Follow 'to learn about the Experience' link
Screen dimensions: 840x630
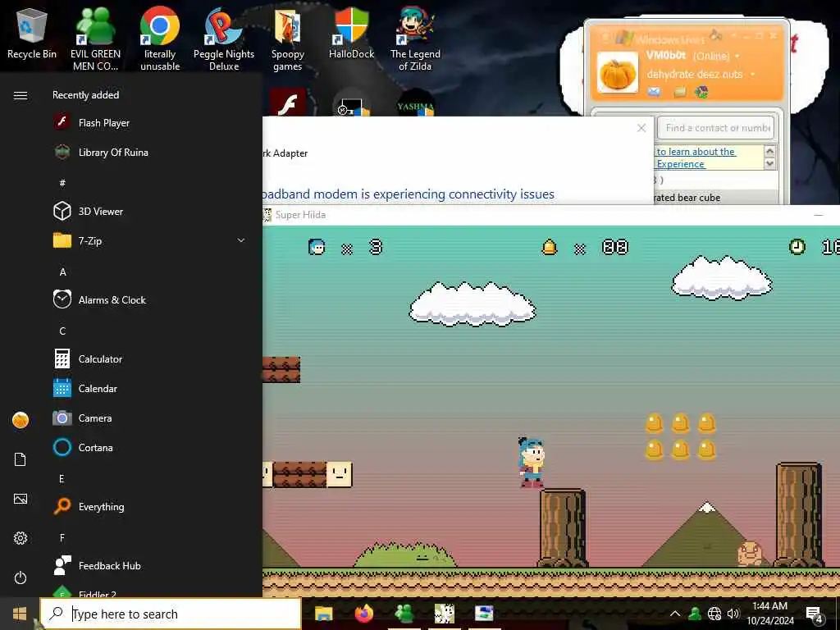pos(696,157)
